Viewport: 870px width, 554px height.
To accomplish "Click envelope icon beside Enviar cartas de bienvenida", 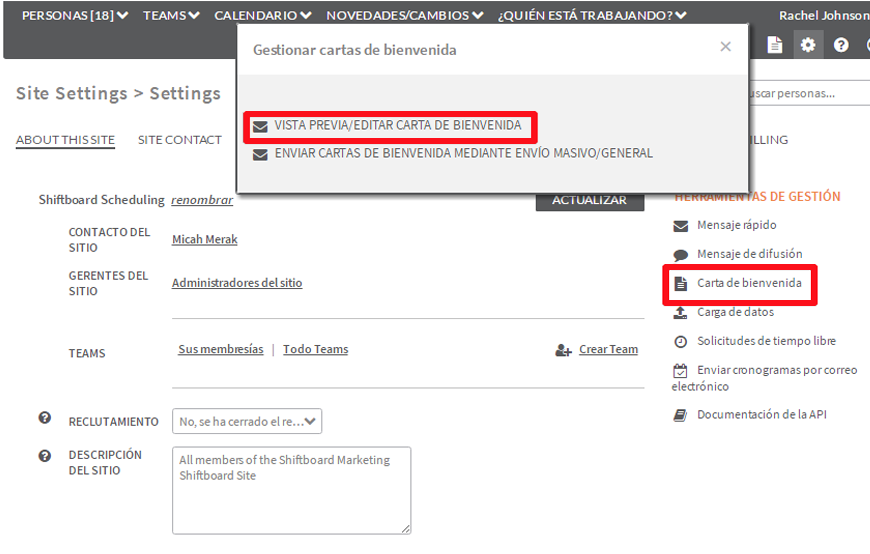I will [x=260, y=154].
